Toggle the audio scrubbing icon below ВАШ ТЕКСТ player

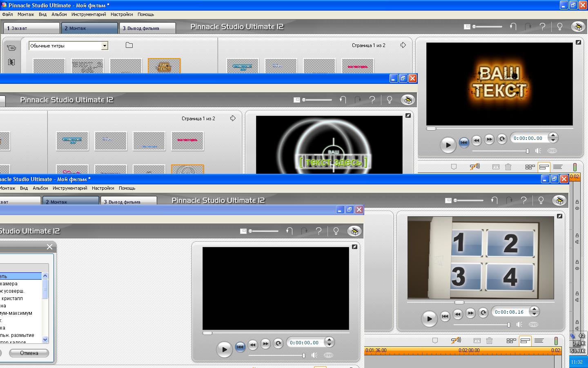(474, 167)
